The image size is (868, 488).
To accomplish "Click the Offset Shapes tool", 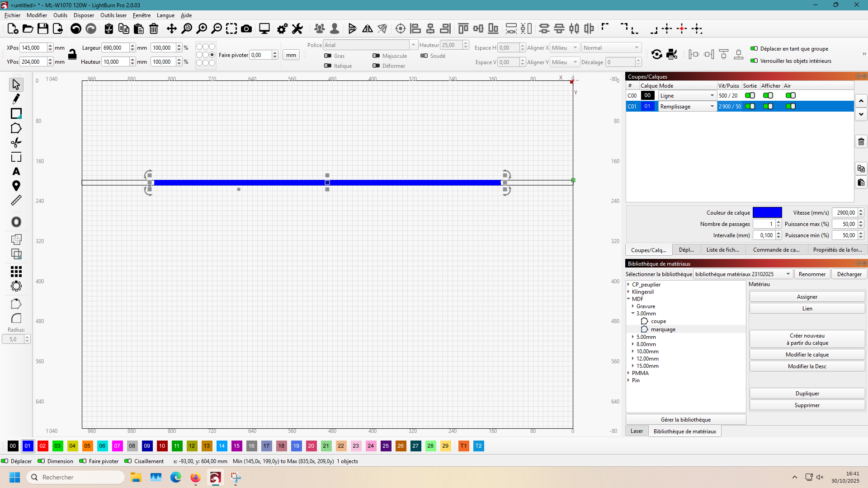I will (16, 222).
